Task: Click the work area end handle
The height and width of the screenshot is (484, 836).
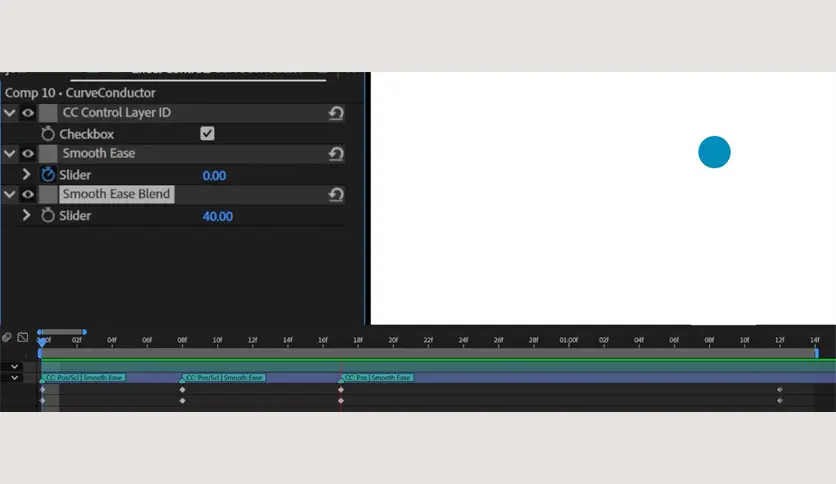Action: tap(816, 353)
